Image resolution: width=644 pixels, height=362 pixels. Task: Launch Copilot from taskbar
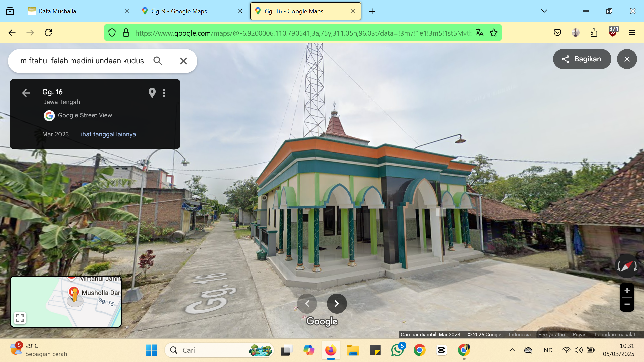[309, 350]
